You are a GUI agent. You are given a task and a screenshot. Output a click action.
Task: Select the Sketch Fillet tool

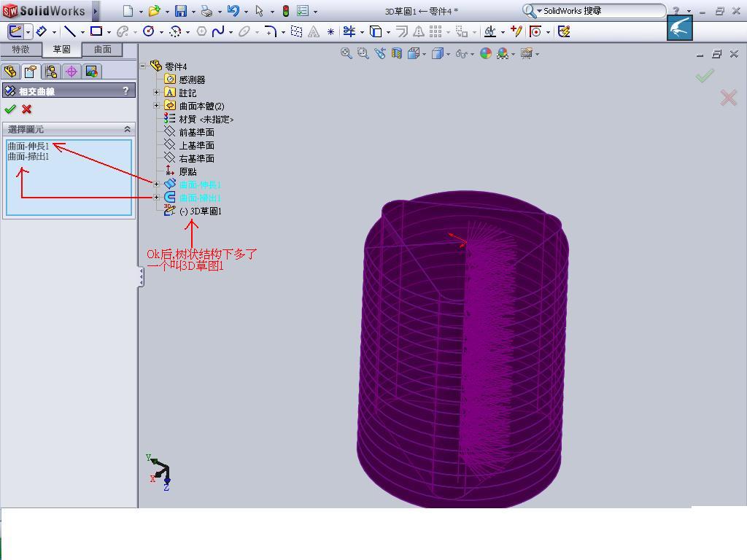pyautogui.click(x=270, y=31)
